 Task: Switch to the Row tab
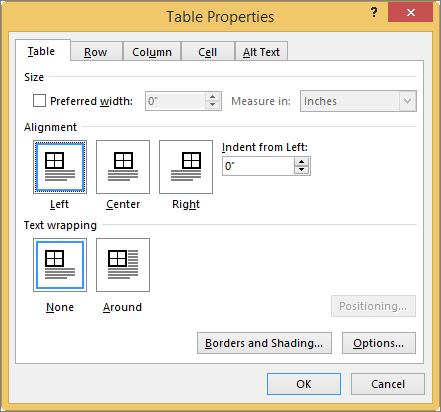coord(96,52)
